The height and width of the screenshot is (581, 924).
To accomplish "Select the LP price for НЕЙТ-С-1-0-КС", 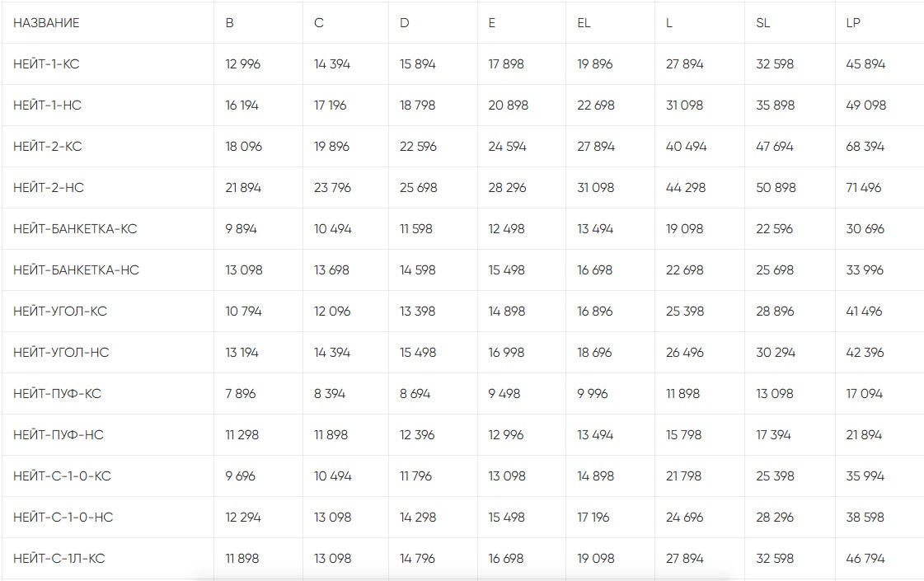I will (865, 476).
